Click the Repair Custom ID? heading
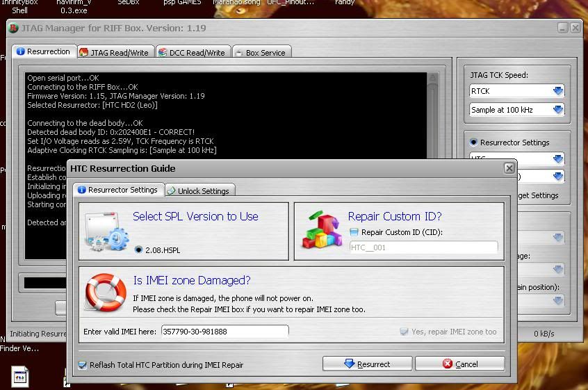This screenshot has height=390, width=588. coord(395,216)
